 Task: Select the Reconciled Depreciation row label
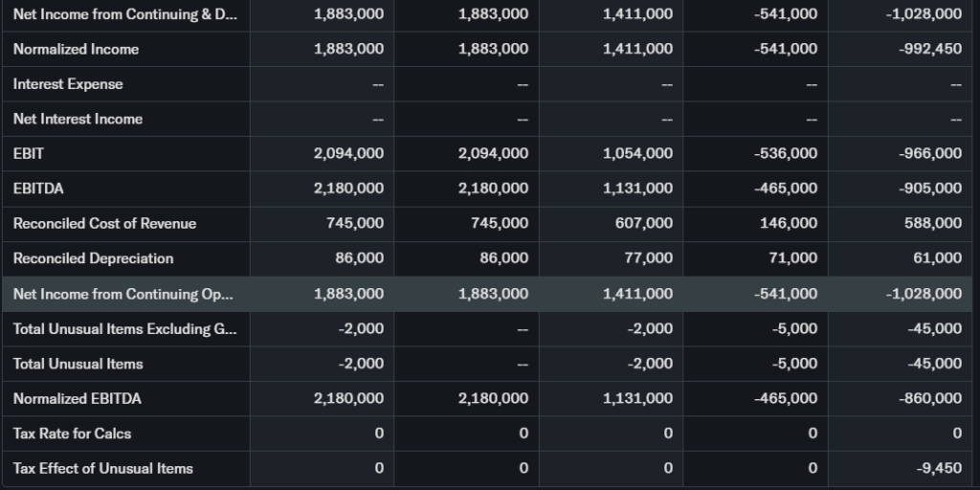[x=93, y=258]
